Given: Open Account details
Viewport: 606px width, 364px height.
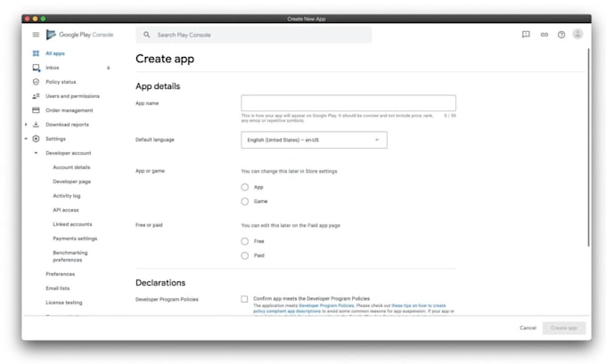Looking at the screenshot, I should 71,167.
